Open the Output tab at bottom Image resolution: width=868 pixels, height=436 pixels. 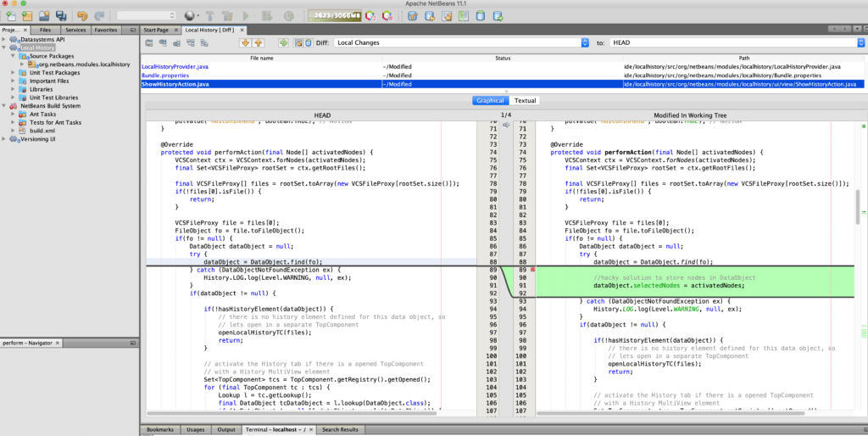click(226, 430)
